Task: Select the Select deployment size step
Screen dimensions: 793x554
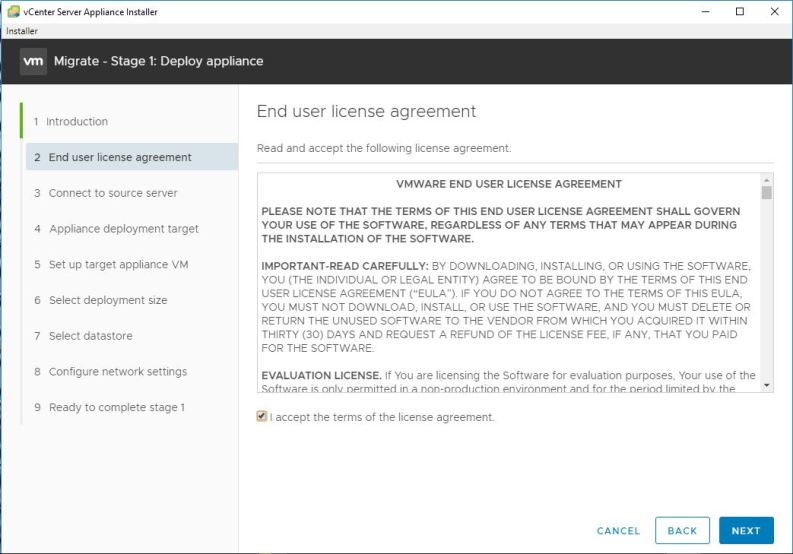Action: click(108, 301)
